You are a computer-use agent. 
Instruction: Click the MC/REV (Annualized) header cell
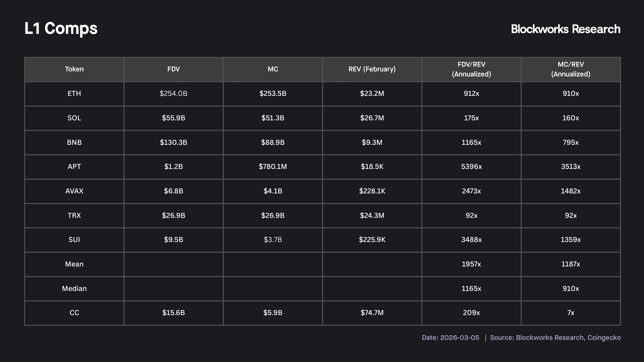click(571, 69)
